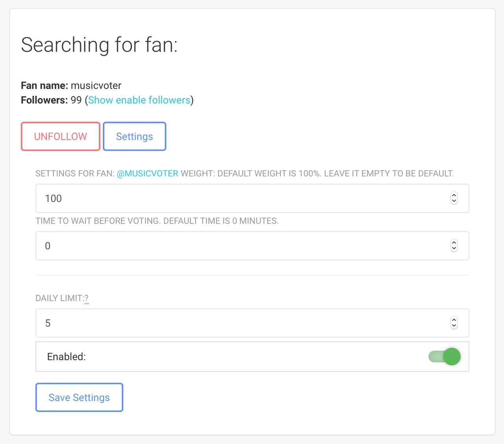Click the weight input field showing 100

[x=252, y=198]
